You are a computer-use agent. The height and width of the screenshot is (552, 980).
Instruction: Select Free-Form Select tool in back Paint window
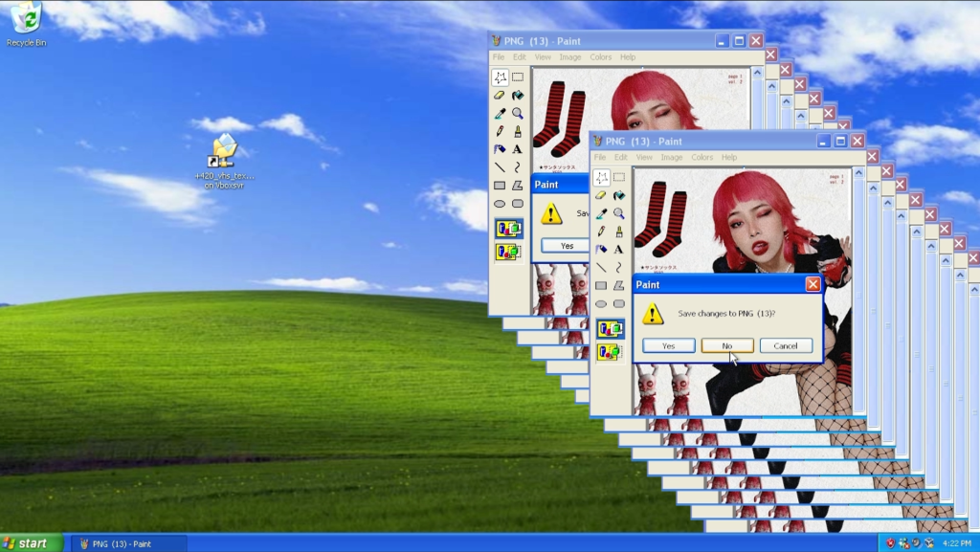[x=500, y=77]
